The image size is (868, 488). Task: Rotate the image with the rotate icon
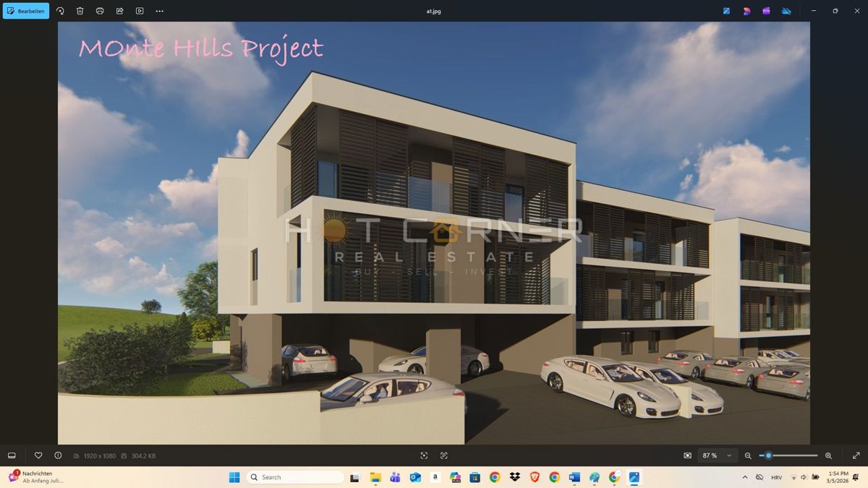tap(60, 11)
